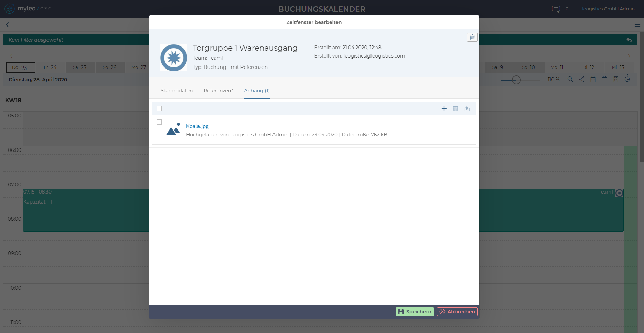Screen dimensions: 644x333
Task: Click the share icon in calendar toolbar
Action: 581,79
